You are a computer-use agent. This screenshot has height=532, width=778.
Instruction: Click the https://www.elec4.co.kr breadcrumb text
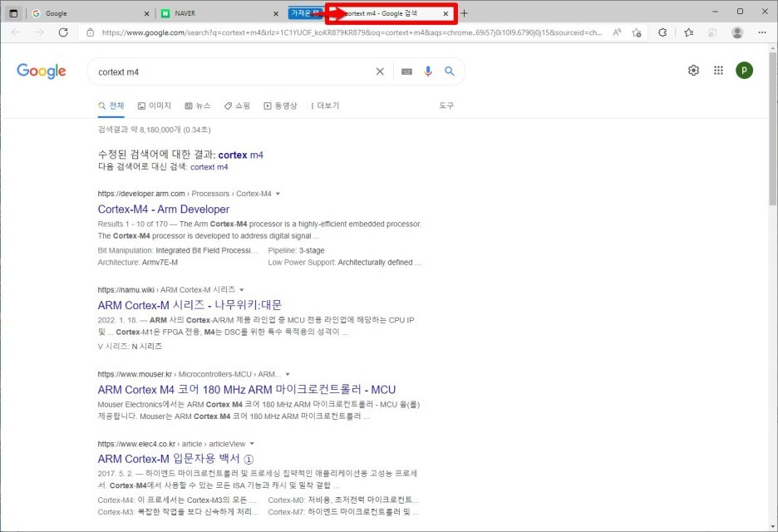(x=136, y=444)
